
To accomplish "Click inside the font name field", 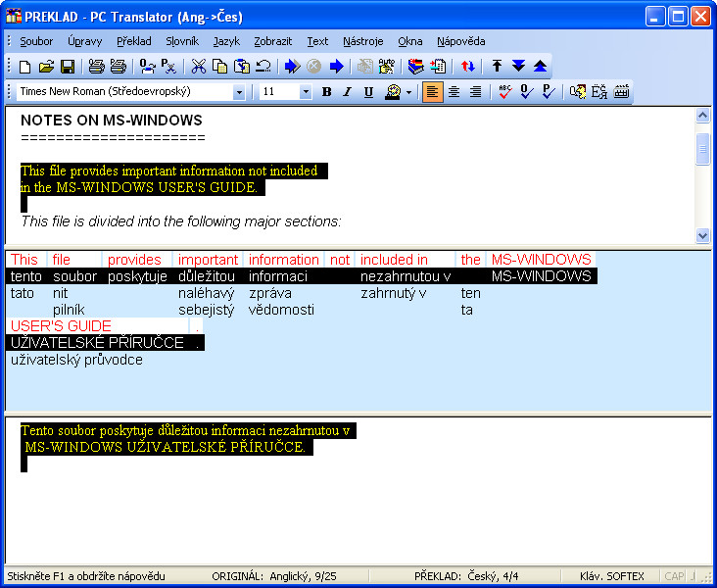I will point(124,92).
